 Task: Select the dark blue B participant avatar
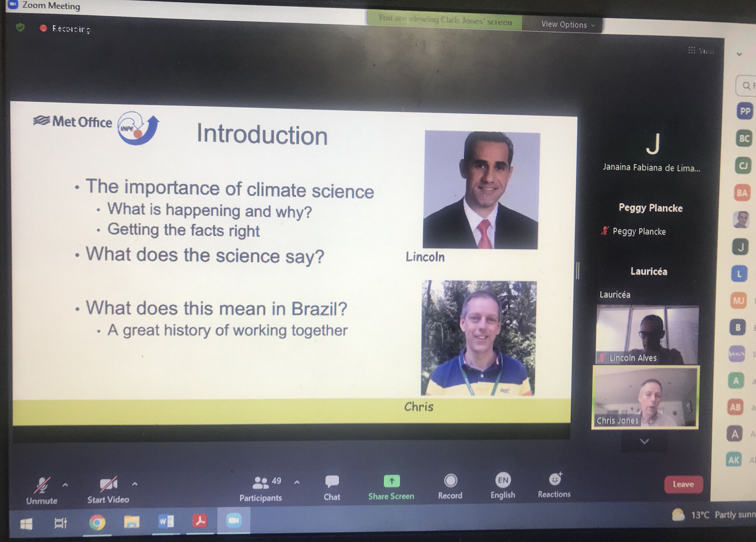(x=738, y=327)
